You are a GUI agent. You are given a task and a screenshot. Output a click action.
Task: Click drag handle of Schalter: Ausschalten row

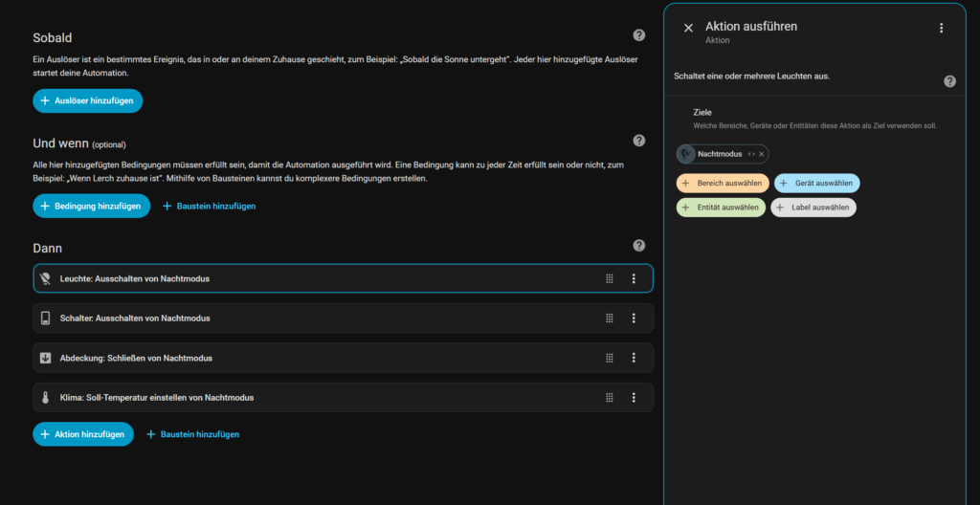pyautogui.click(x=609, y=318)
